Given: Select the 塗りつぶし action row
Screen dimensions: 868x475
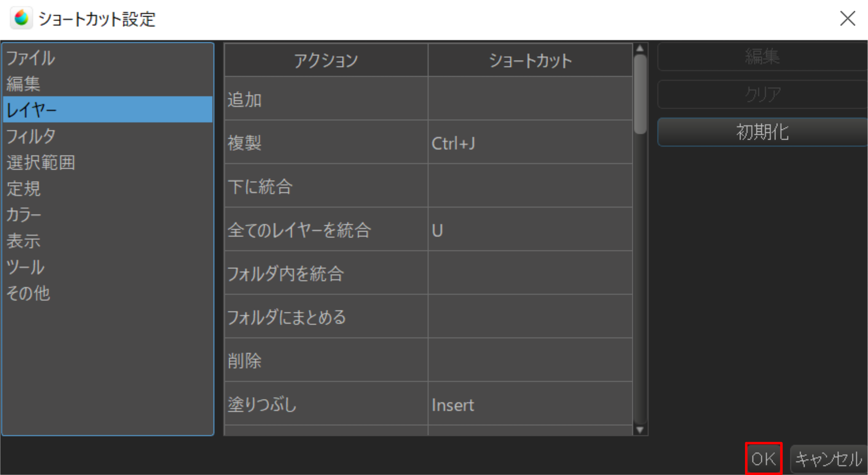Looking at the screenshot, I should [x=429, y=403].
